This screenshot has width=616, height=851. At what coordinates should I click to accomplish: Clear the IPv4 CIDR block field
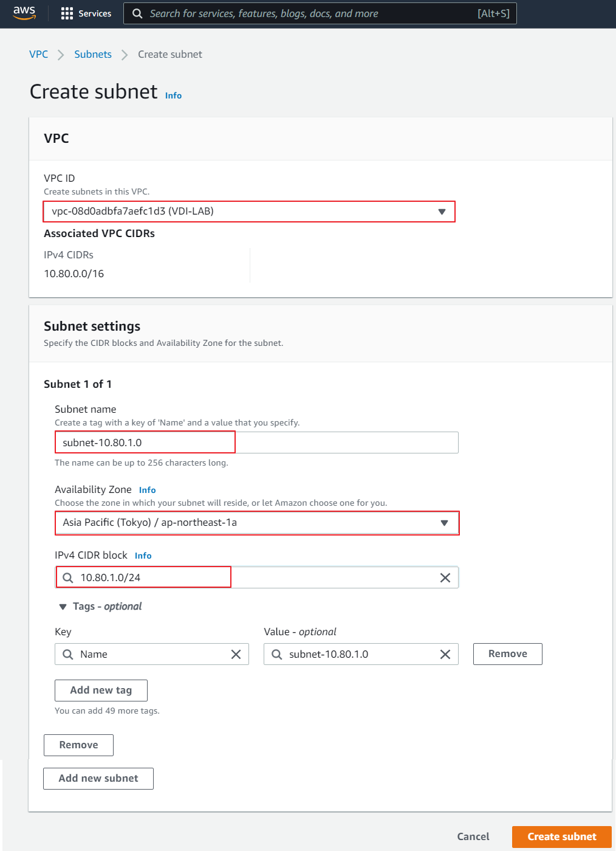pos(445,577)
